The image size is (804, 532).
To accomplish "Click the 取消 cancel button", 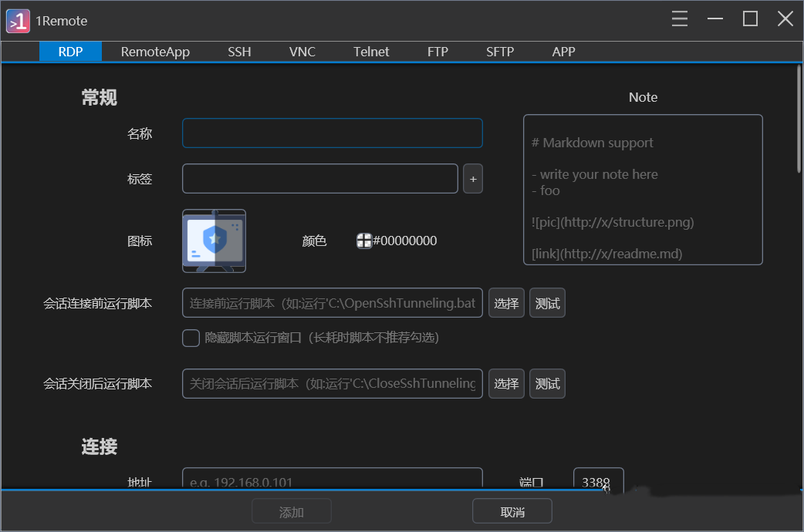I will [x=512, y=511].
